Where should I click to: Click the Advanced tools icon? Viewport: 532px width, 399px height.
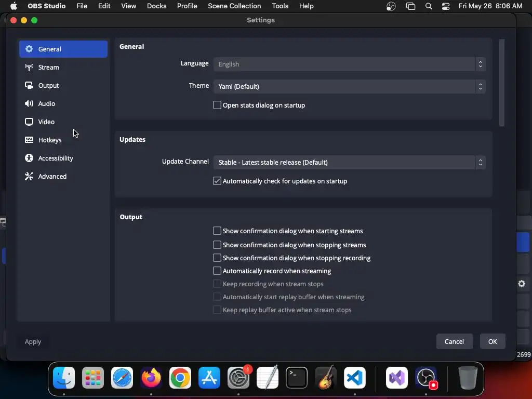click(29, 176)
